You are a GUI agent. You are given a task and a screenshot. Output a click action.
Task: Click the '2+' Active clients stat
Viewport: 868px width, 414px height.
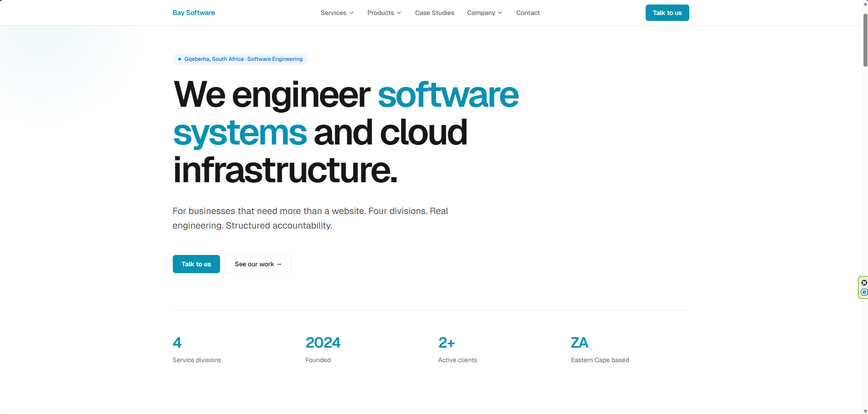[447, 343]
